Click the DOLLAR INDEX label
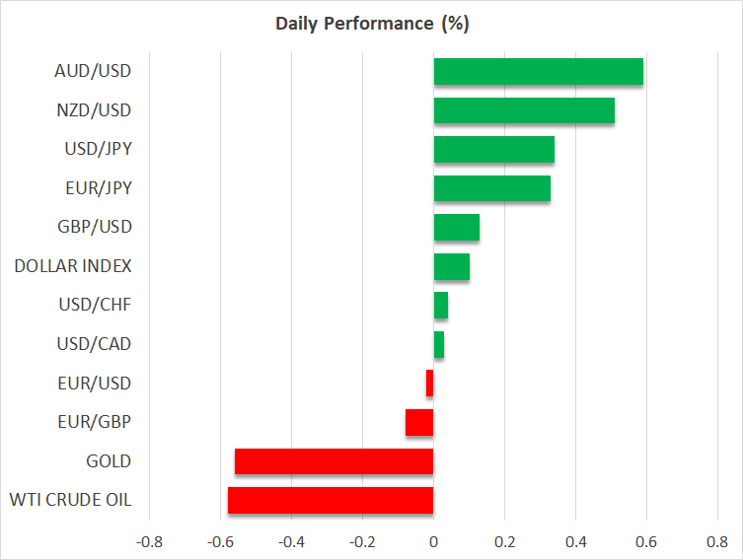Screen dimensions: 743x560 click(x=73, y=266)
